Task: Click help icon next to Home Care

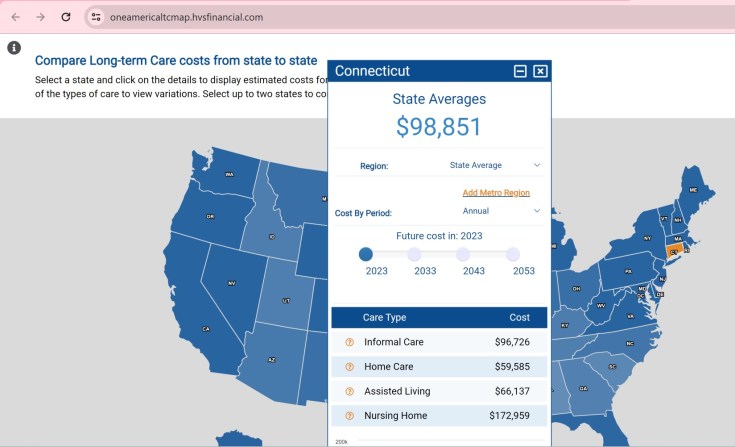Action: [349, 367]
